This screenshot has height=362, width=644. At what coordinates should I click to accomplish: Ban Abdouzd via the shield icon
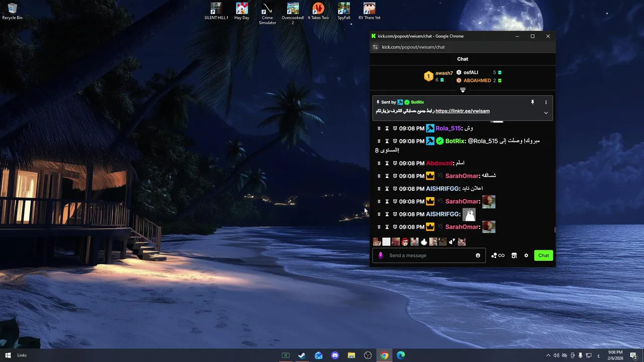(x=395, y=163)
